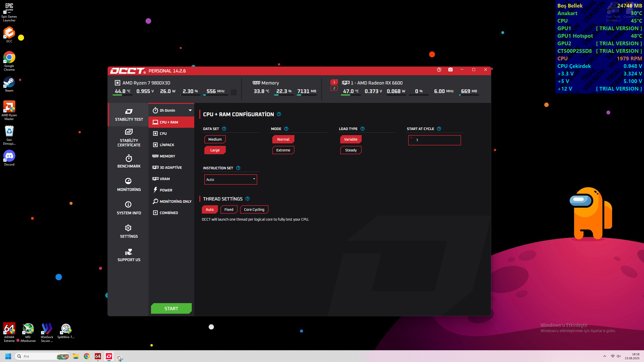Switch to GPU 2 selector
The width and height of the screenshot is (644, 362).
(x=334, y=88)
